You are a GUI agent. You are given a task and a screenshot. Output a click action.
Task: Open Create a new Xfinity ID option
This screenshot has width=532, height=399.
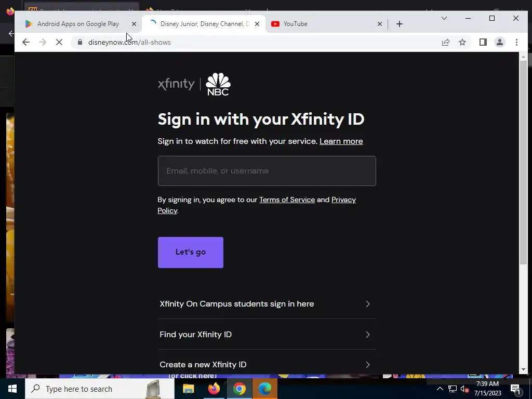tap(267, 364)
